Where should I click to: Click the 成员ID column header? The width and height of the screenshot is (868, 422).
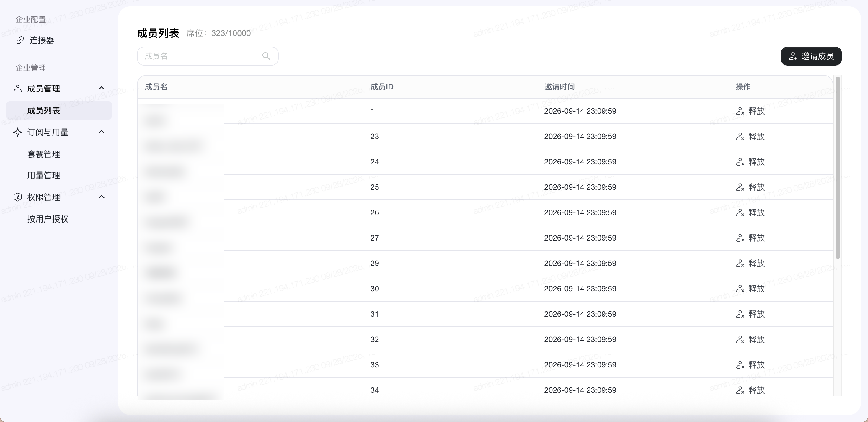click(382, 87)
